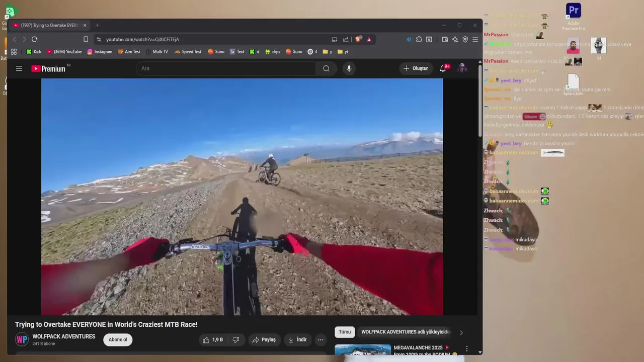Click the browser address bar URL
The width and height of the screenshot is (644, 362).
coord(142,39)
